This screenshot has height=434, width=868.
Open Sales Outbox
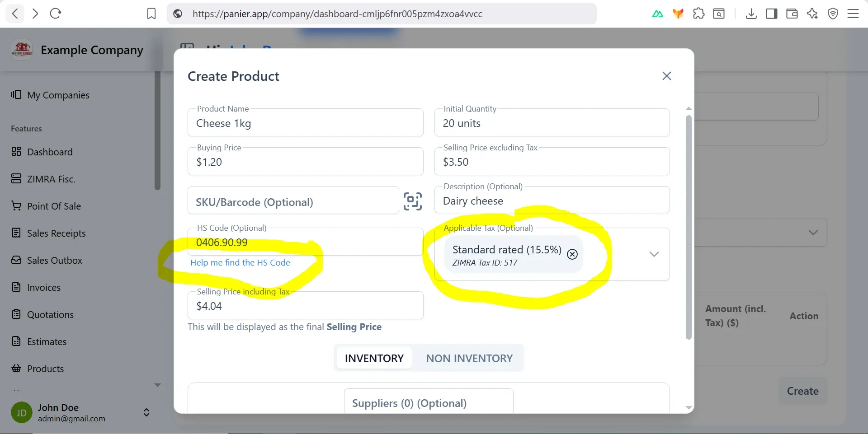[47, 260]
